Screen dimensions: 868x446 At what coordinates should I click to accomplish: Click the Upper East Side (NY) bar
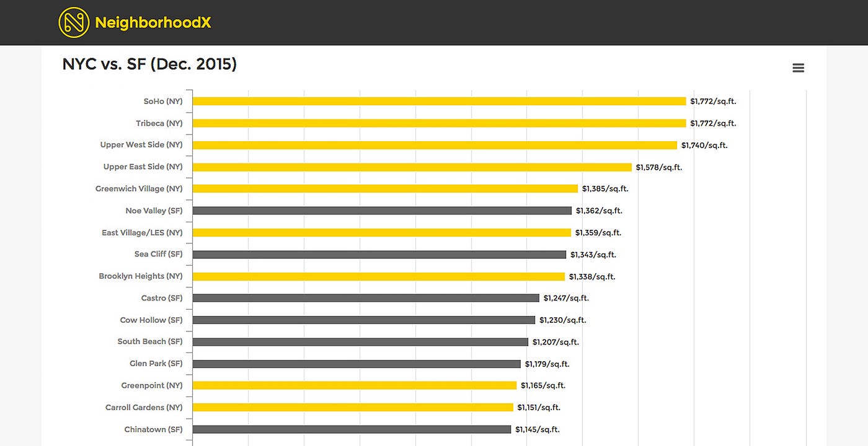tap(412, 167)
